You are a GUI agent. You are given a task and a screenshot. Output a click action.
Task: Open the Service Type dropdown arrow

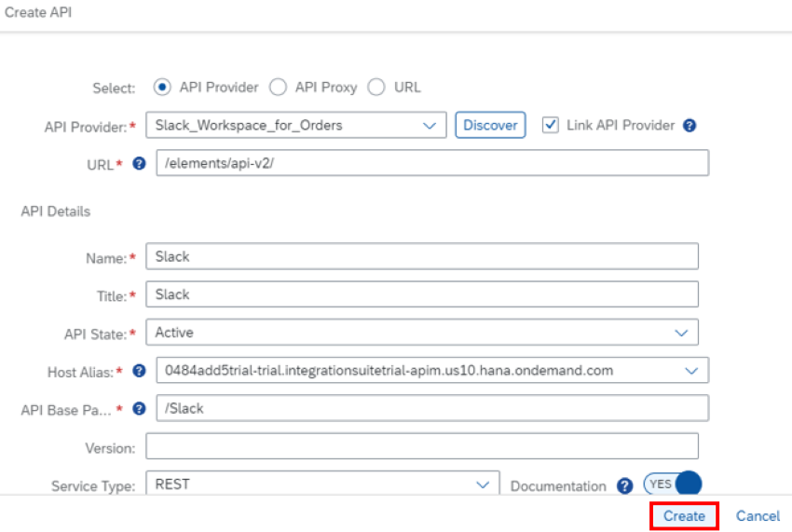(483, 484)
